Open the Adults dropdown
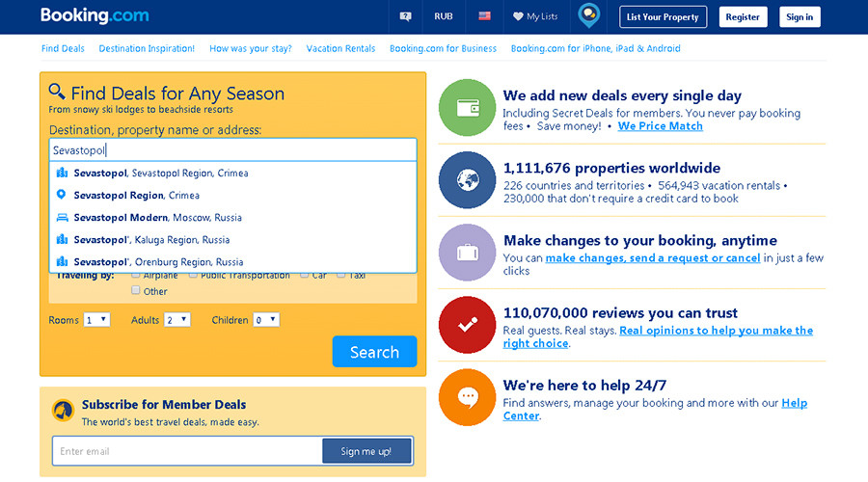The image size is (868, 482). (177, 320)
